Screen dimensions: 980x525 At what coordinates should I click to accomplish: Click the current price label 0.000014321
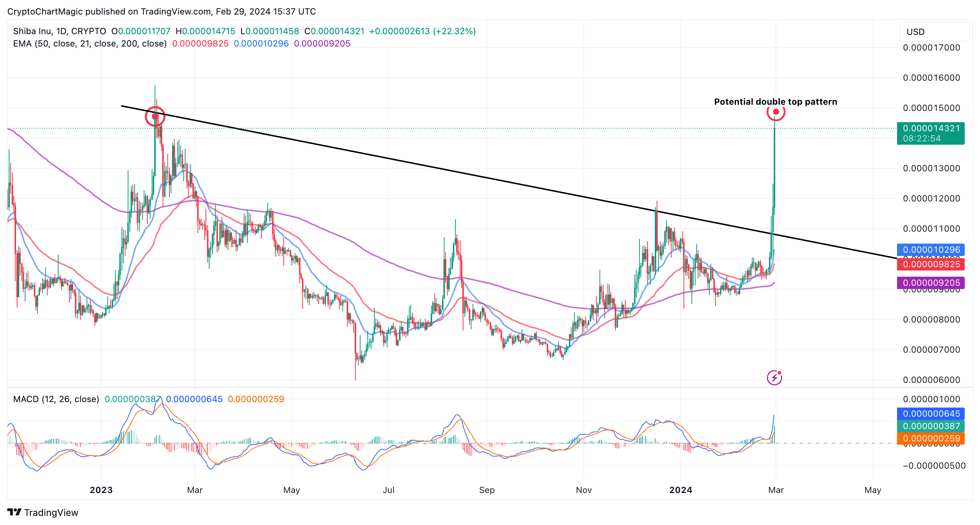[931, 128]
